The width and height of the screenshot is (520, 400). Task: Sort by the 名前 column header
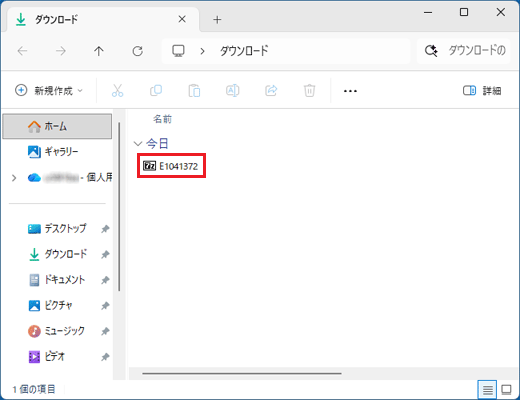(x=162, y=119)
